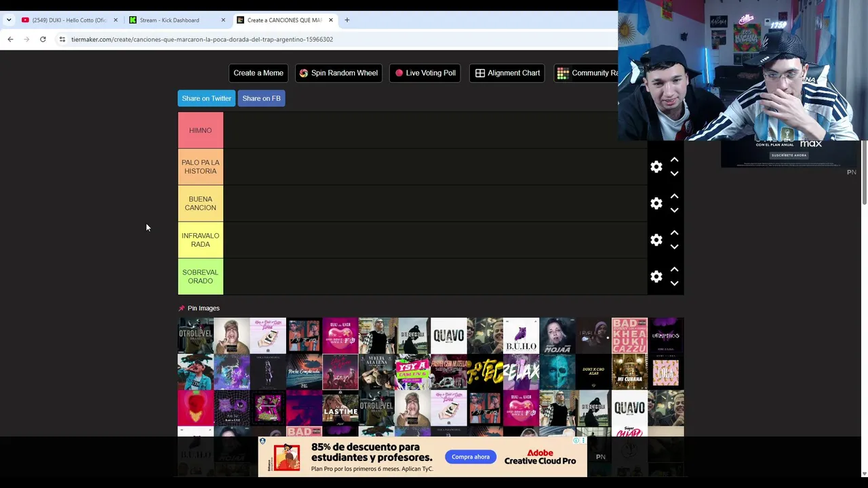868x488 pixels.
Task: Pick the RELAX song cover
Action: tap(521, 372)
